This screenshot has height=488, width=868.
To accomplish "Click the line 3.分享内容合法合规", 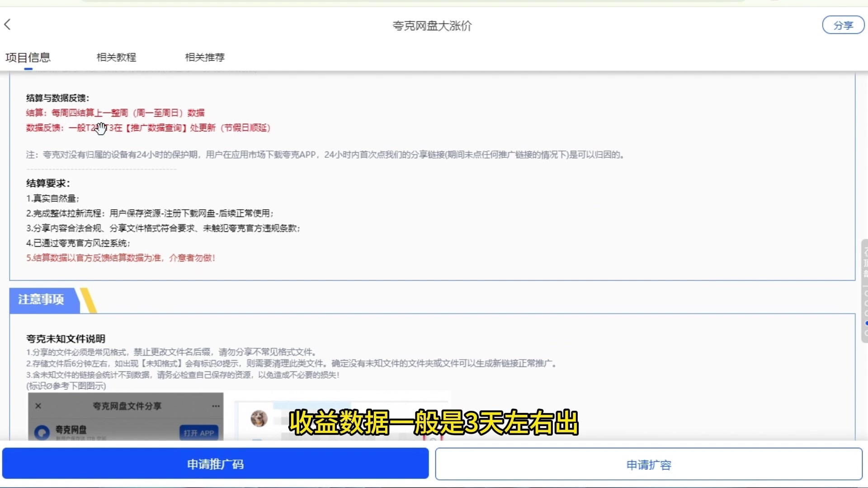I will (x=163, y=228).
